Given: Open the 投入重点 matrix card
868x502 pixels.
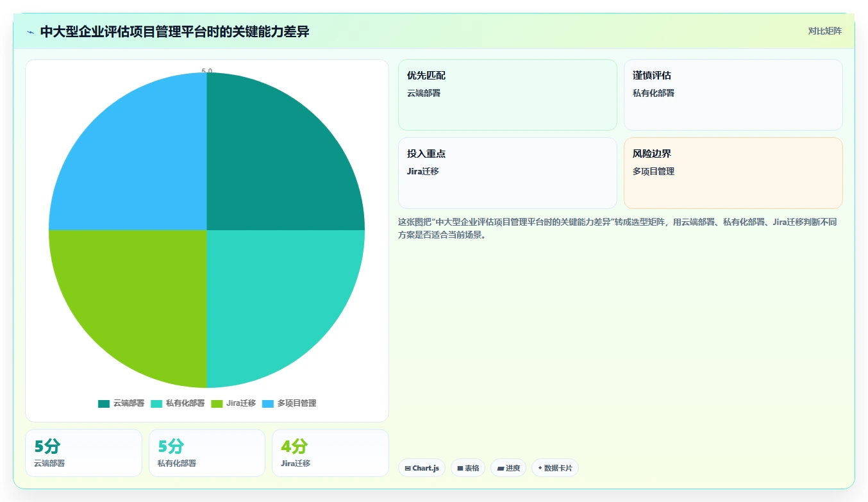Looking at the screenshot, I should 507,173.
